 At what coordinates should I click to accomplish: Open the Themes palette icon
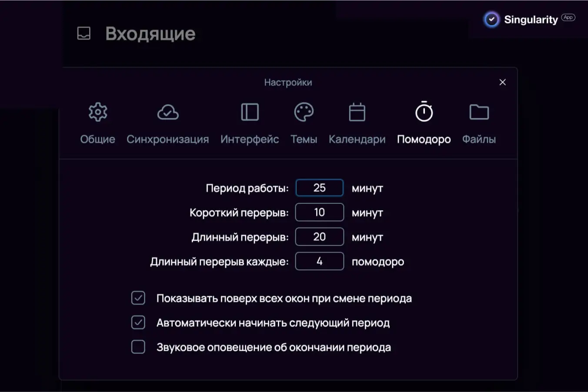pos(304,112)
